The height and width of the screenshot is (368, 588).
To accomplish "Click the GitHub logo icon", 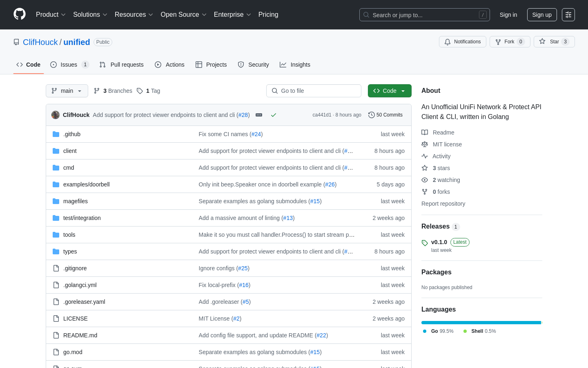I will click(x=20, y=14).
